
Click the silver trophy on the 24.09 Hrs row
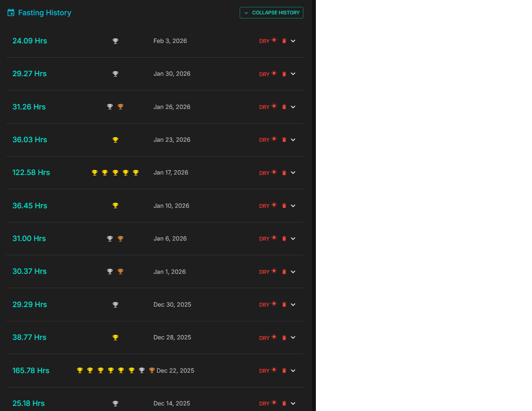tap(115, 41)
